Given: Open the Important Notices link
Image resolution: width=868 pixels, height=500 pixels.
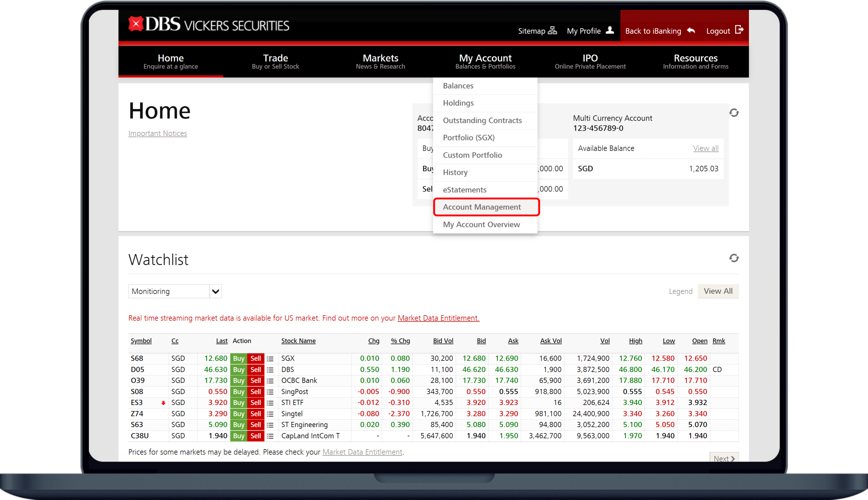Looking at the screenshot, I should [x=158, y=133].
